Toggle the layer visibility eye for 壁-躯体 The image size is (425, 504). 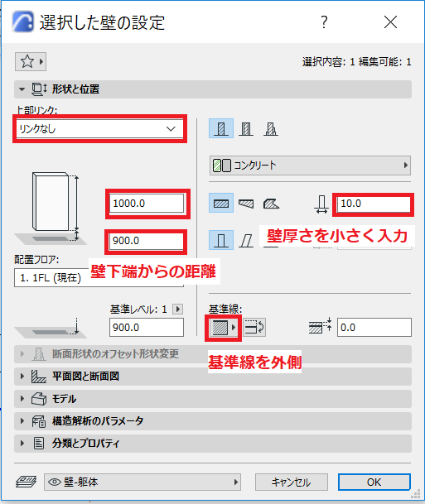point(55,482)
